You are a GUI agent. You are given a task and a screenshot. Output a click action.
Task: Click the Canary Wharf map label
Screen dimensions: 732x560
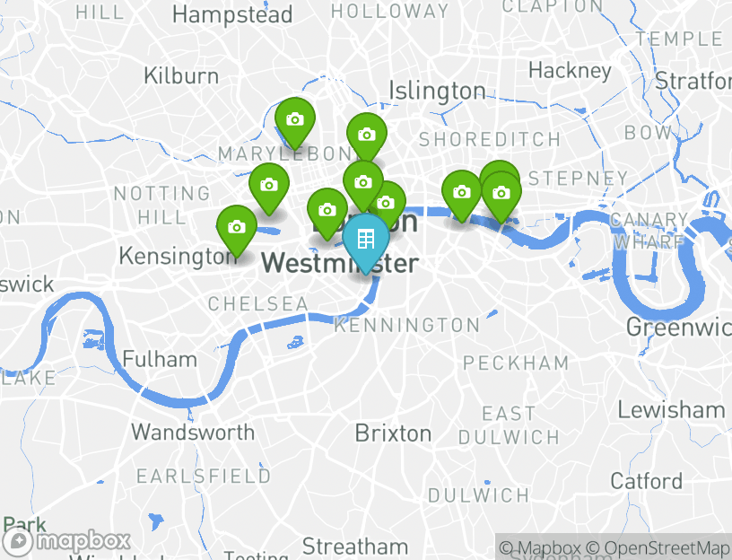point(649,231)
